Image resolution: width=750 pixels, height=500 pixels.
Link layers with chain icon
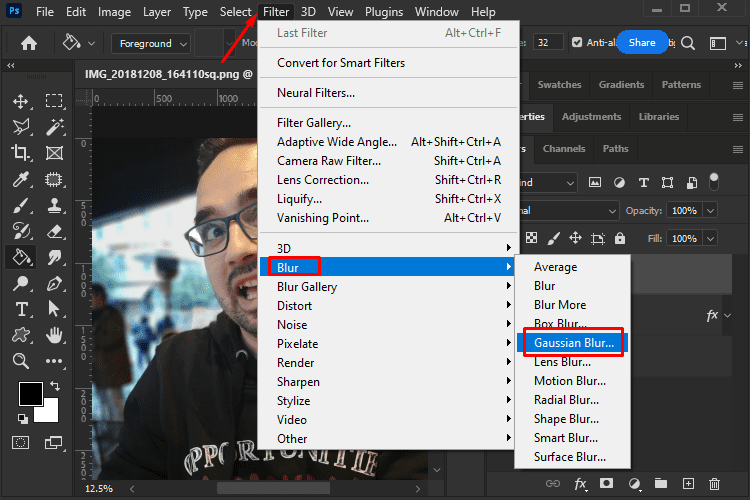[x=552, y=483]
